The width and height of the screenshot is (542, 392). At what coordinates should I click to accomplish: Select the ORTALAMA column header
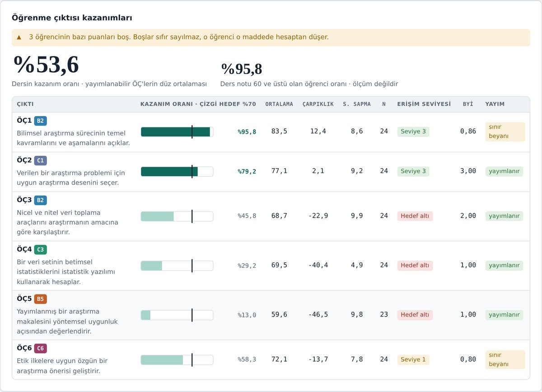tap(279, 104)
